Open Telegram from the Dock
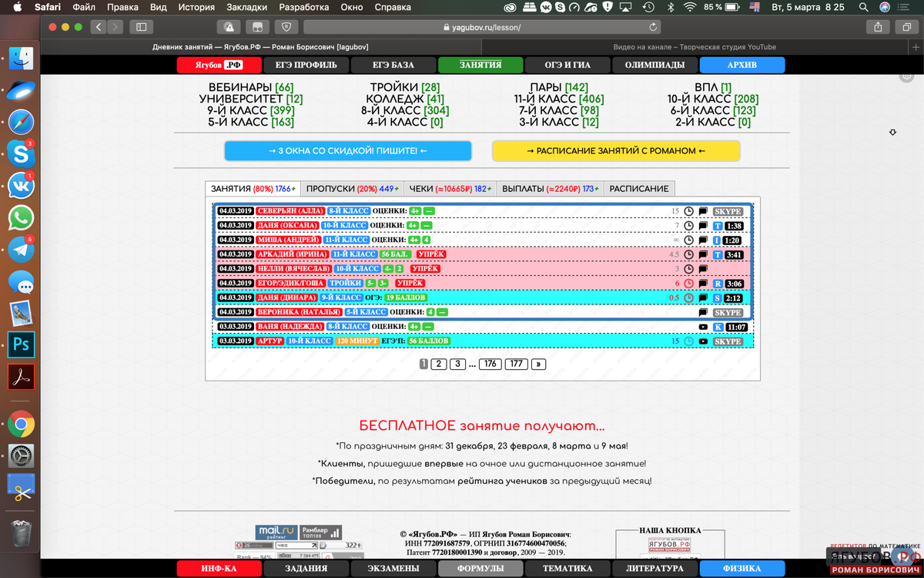Viewport: 924px width, 578px height. click(21, 250)
